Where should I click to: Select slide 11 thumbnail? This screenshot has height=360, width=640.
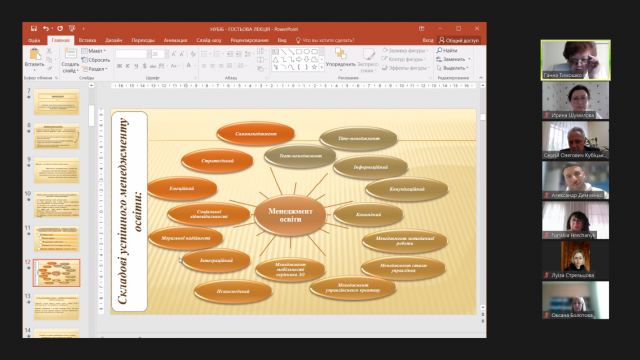click(x=56, y=239)
